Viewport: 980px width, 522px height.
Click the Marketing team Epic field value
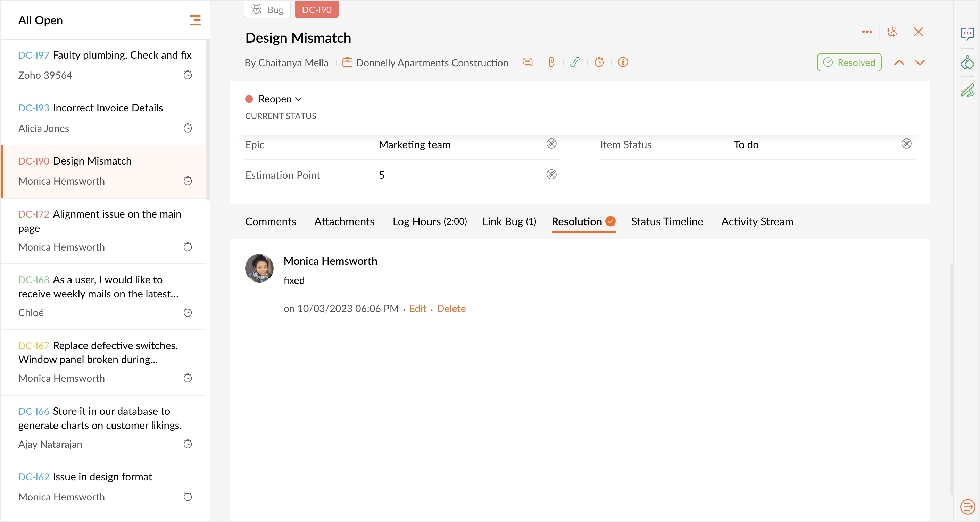click(415, 145)
